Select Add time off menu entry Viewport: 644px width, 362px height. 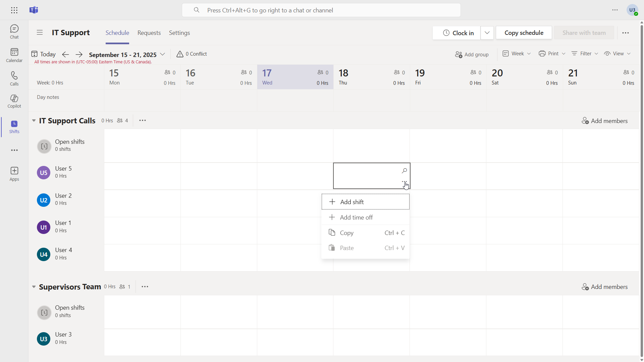click(356, 217)
